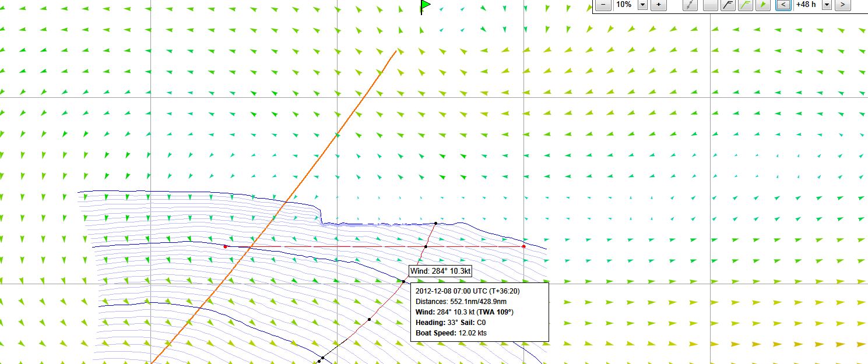The width and height of the screenshot is (868, 364).
Task: Toggle the green wind arrow display icon
Action: 762,5
